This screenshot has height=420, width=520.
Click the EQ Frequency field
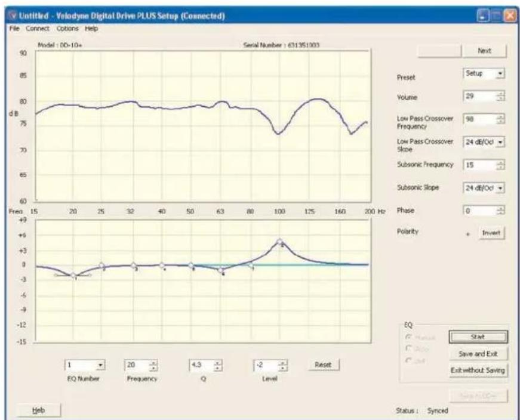click(137, 365)
